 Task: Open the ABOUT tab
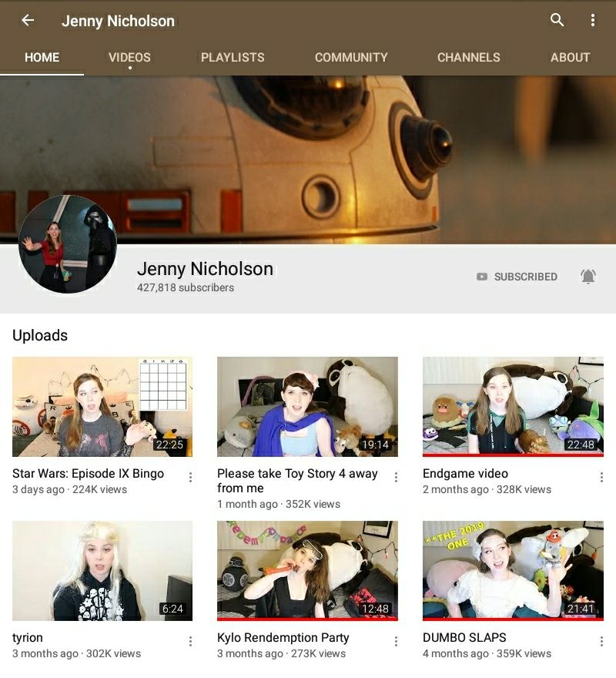coord(570,58)
